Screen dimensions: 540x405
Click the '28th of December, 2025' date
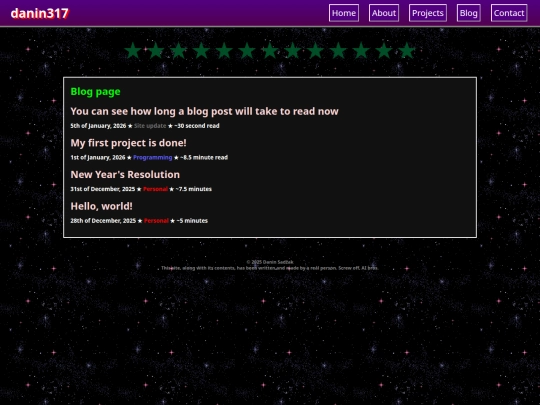click(103, 221)
